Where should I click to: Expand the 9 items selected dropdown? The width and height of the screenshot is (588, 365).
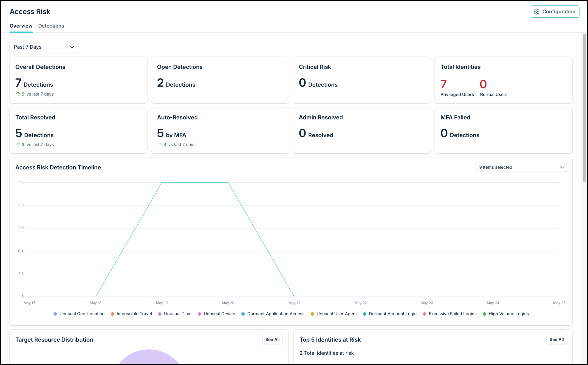pos(521,167)
